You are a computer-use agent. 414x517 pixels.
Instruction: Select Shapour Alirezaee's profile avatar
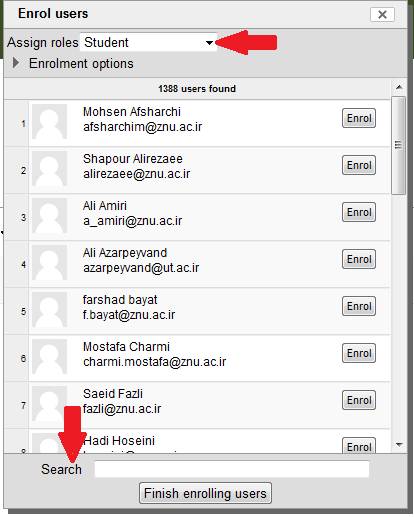point(49,168)
